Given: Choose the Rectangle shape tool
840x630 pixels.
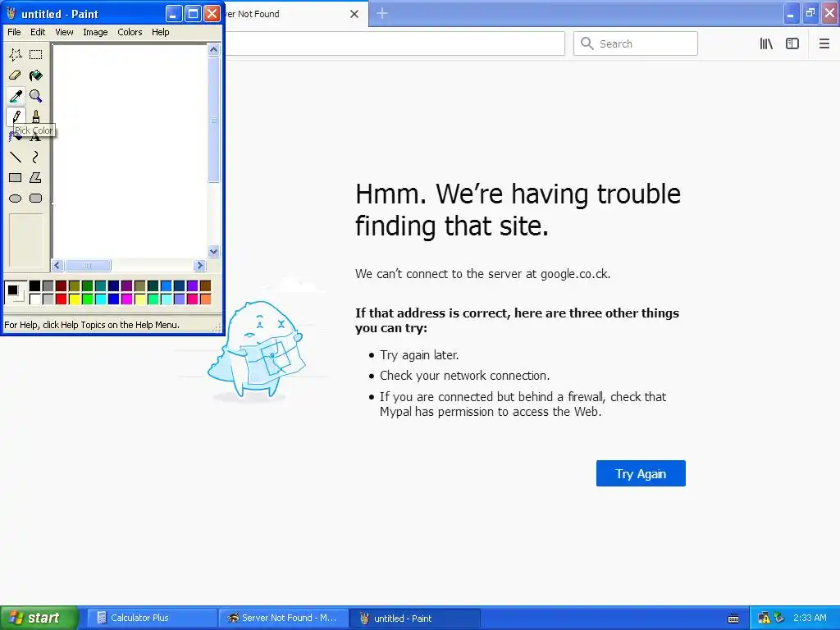Looking at the screenshot, I should click(x=16, y=177).
